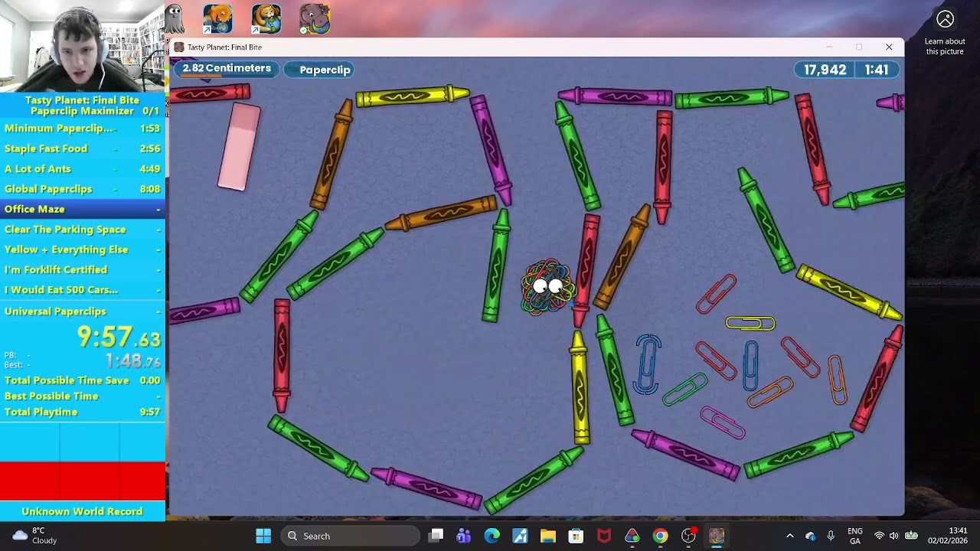Open the orange dinosaur Tasty Planet desktop shortcut
The image size is (980, 551).
point(217,19)
